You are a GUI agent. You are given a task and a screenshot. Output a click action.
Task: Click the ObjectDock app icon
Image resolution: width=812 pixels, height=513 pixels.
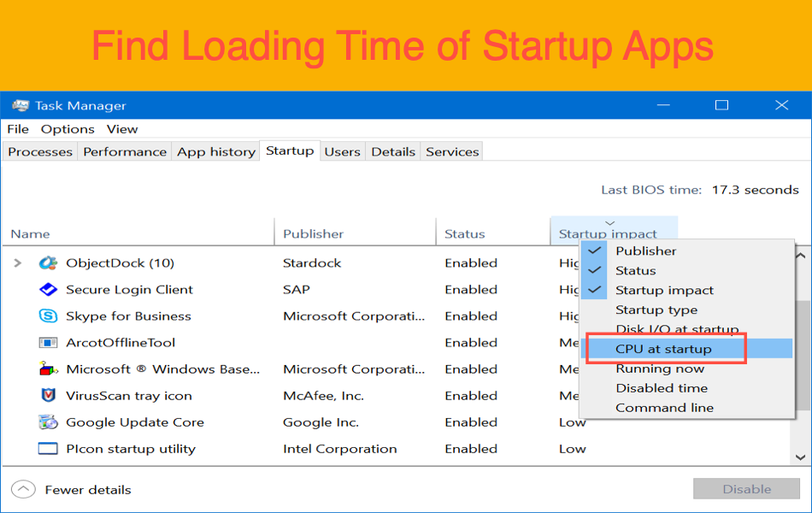point(48,263)
